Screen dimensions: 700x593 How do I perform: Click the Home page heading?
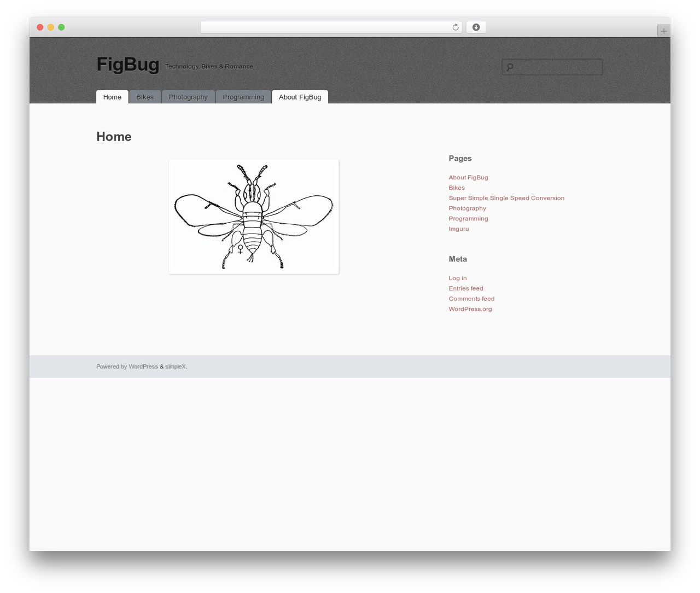(114, 137)
